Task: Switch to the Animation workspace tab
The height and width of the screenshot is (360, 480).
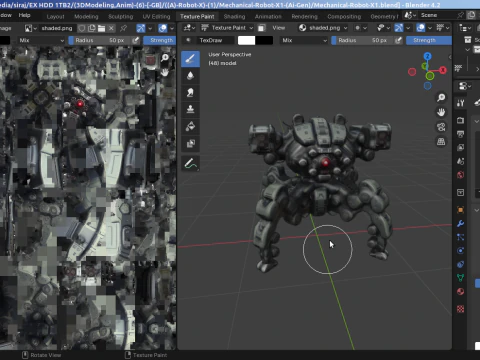Action: 268,16
